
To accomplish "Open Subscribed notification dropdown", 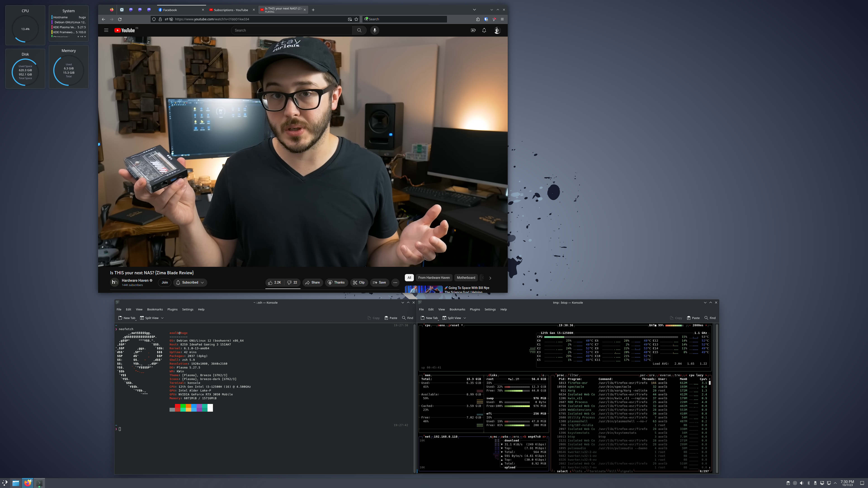I will (190, 283).
